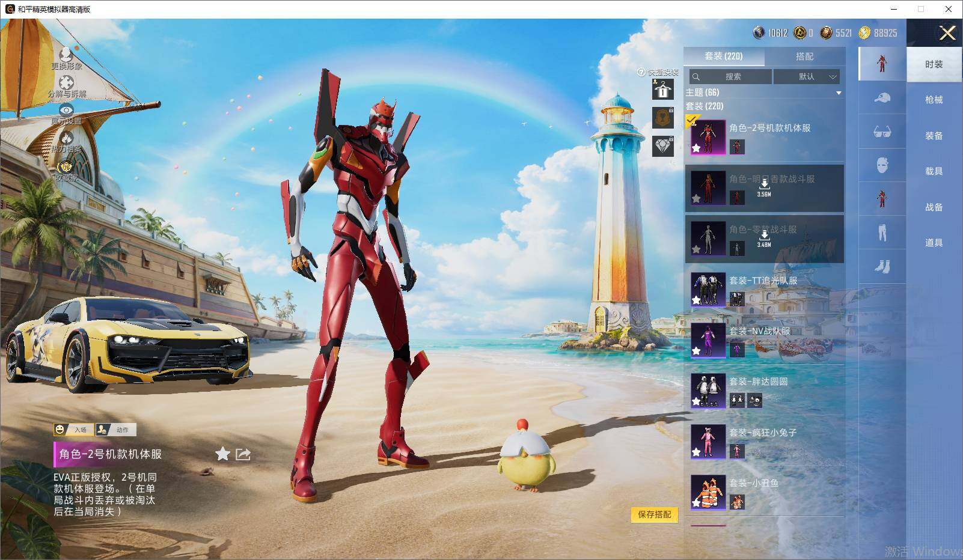This screenshot has height=560, width=963.
Task: Select the face mask category icon
Action: tap(882, 165)
